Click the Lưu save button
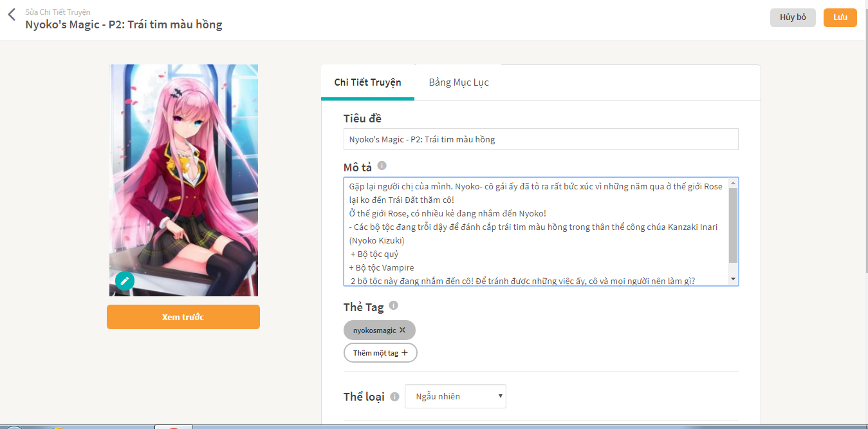This screenshot has width=868, height=429. (840, 17)
